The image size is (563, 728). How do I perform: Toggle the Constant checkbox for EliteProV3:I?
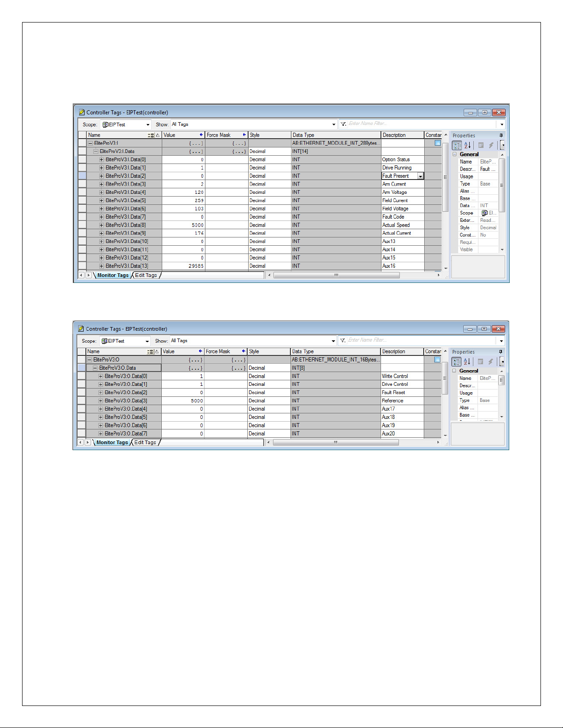tap(438, 143)
